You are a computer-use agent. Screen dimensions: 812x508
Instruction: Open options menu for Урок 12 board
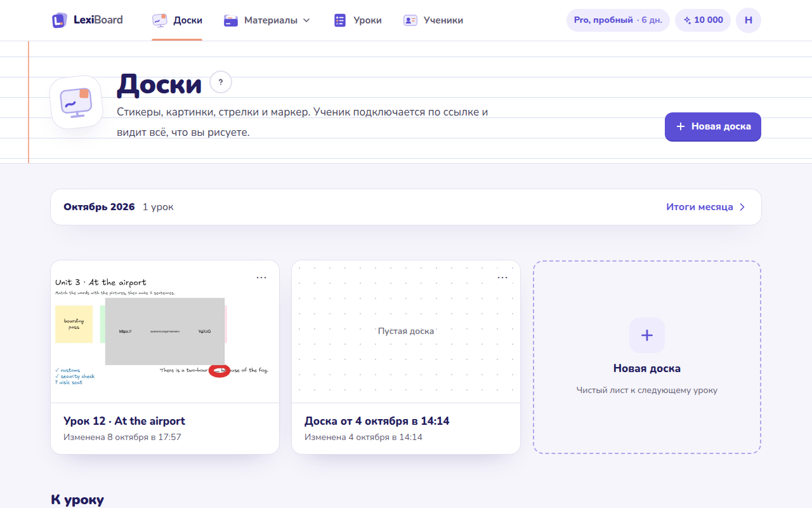[261, 277]
